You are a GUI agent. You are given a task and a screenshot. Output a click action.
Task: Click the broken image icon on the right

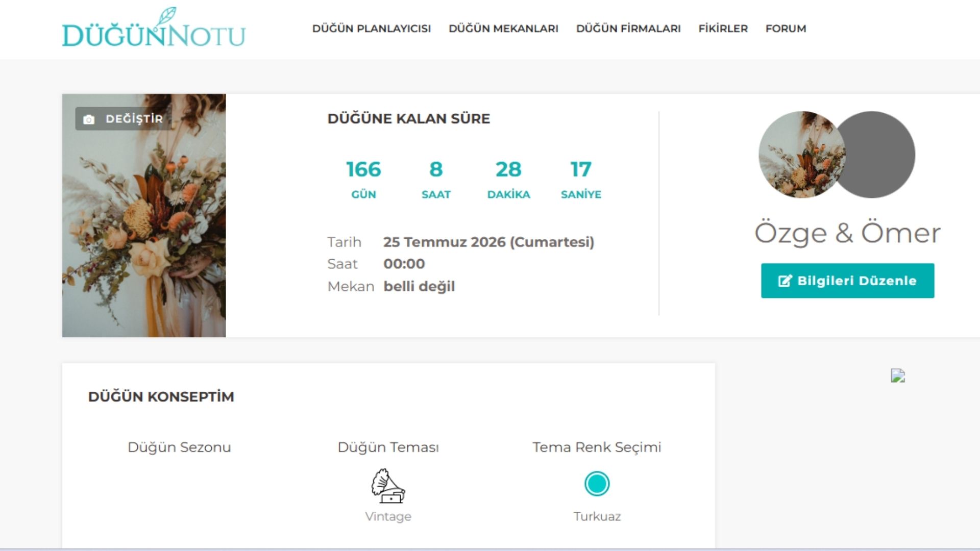coord(899,376)
